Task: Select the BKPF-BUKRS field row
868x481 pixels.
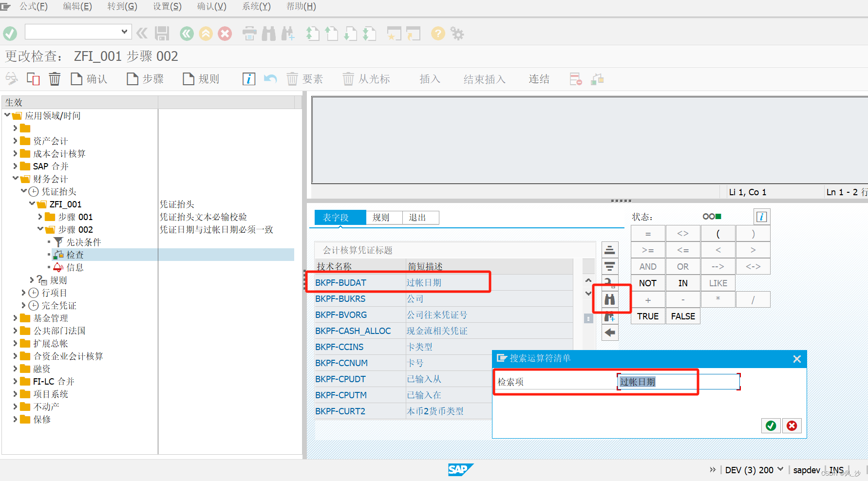Action: click(444, 299)
